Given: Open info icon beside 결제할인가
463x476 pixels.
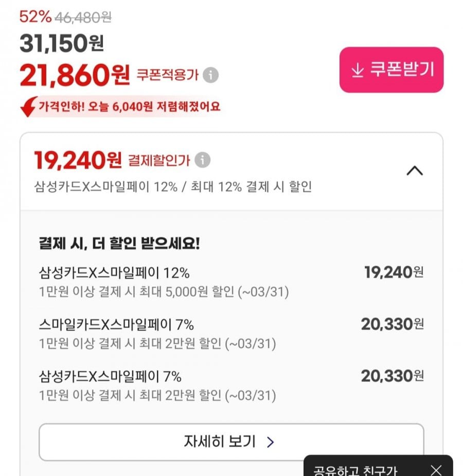Looking at the screenshot, I should (x=202, y=161).
